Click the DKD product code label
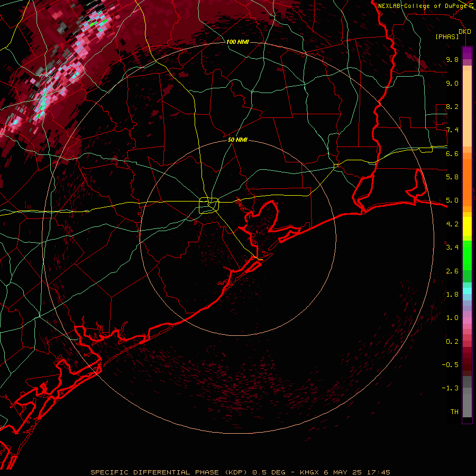This screenshot has height=476, width=476. click(464, 32)
